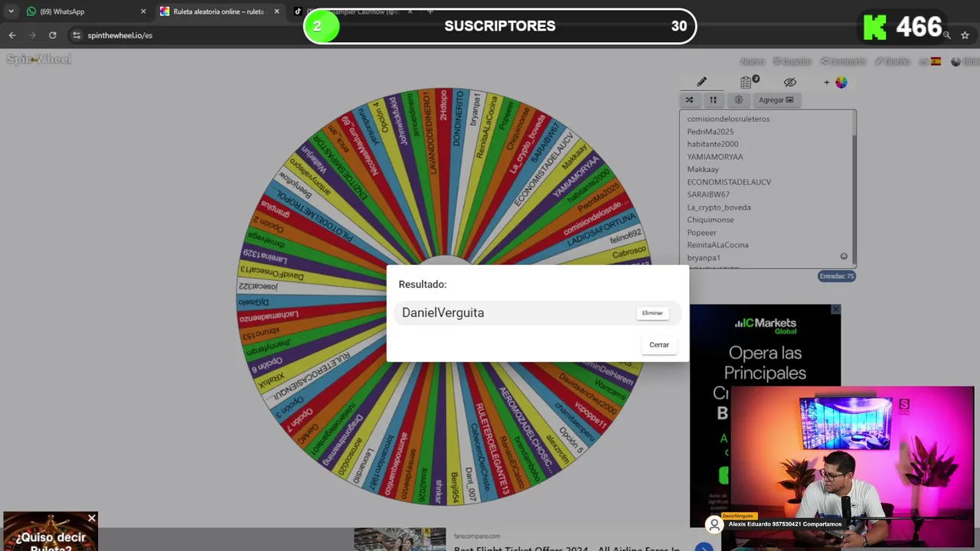Click the spinthewheel.io/es address bar
The height and width of the screenshot is (551, 980).
point(119,35)
